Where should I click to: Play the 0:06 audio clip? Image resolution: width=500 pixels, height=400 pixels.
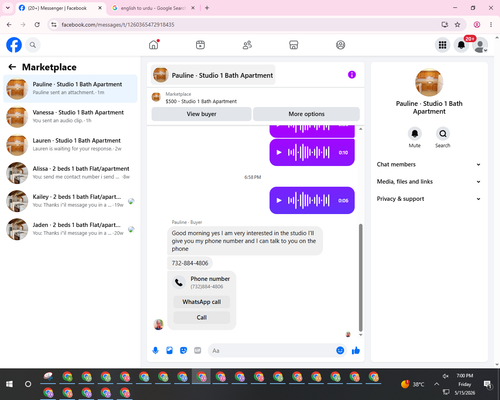point(279,200)
